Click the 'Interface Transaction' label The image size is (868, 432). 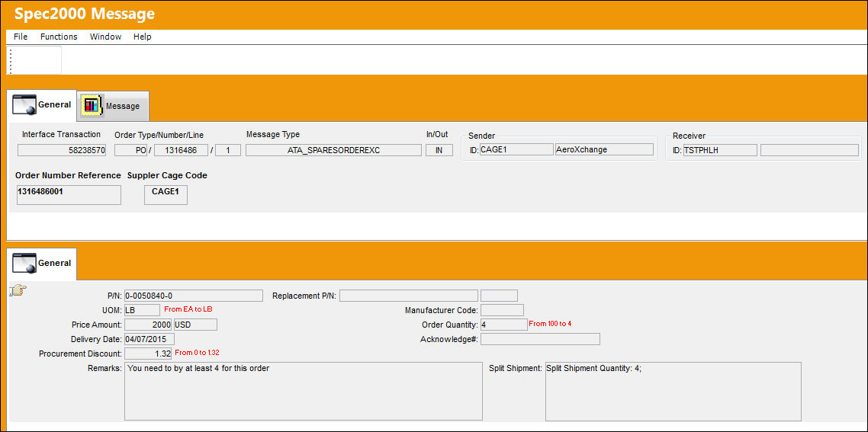point(62,134)
